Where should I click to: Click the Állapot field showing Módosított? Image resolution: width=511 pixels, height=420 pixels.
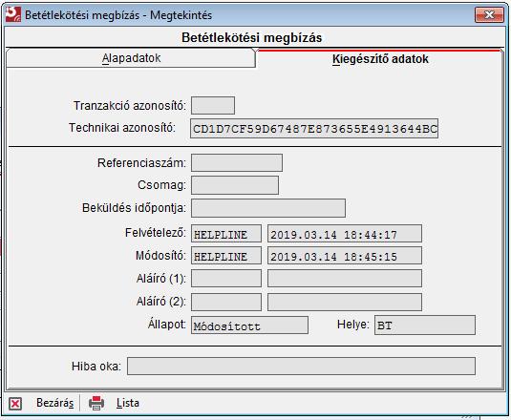click(249, 325)
